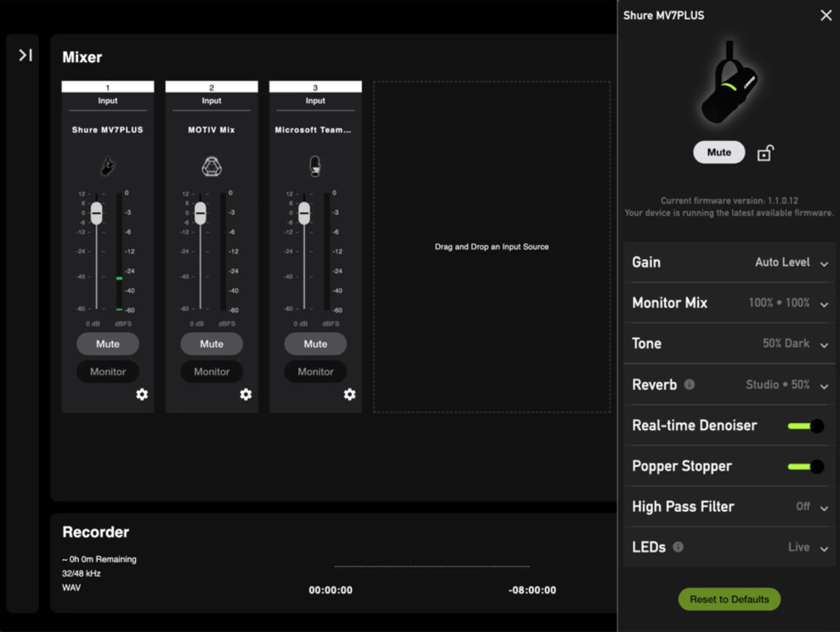This screenshot has height=632, width=840.
Task: Toggle the Real-time Denoiser switch
Action: click(x=806, y=426)
